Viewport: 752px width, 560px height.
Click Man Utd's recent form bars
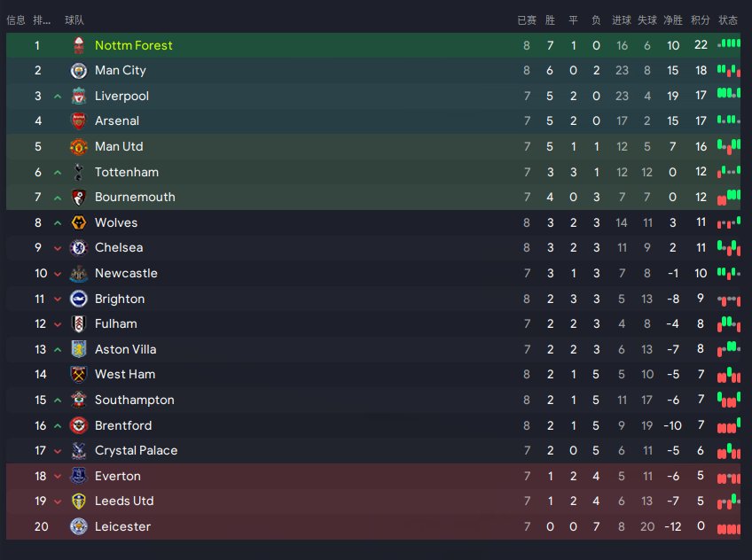pos(729,146)
